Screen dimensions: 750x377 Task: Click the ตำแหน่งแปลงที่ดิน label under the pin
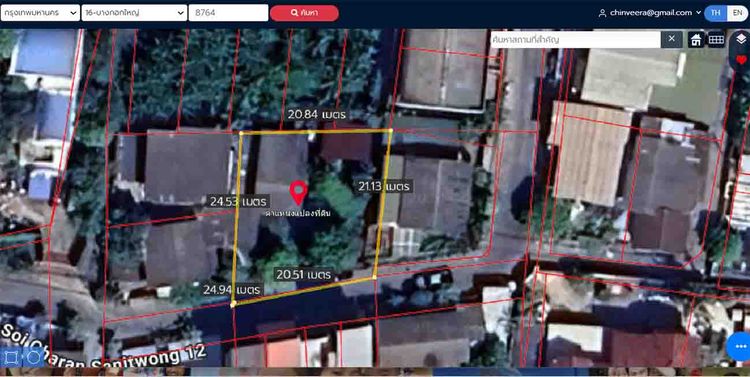point(298,213)
